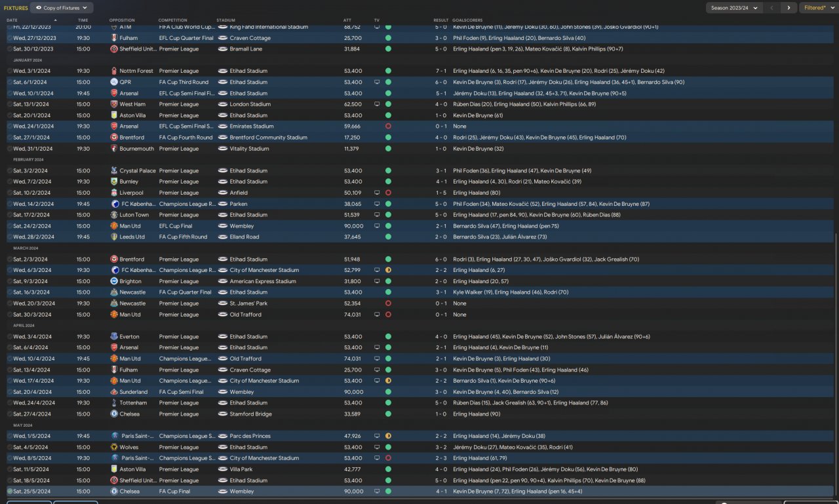Open the Filtered dropdown
Screen dimensions: 839x504
click(818, 8)
